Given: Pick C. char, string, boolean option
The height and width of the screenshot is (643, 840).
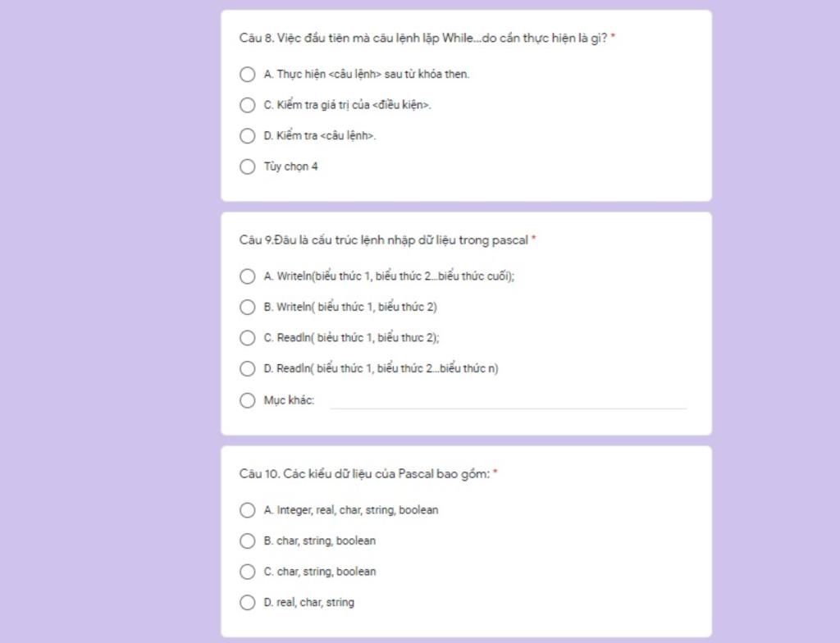Looking at the screenshot, I should (x=247, y=572).
